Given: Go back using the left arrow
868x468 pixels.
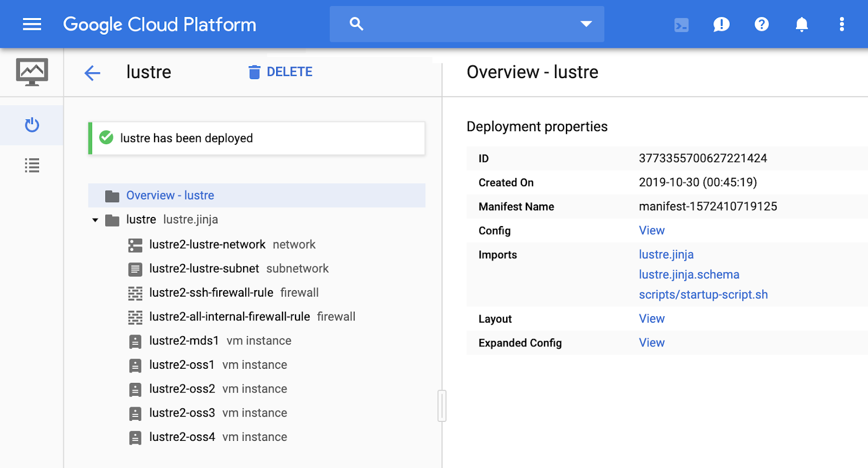Looking at the screenshot, I should click(93, 73).
